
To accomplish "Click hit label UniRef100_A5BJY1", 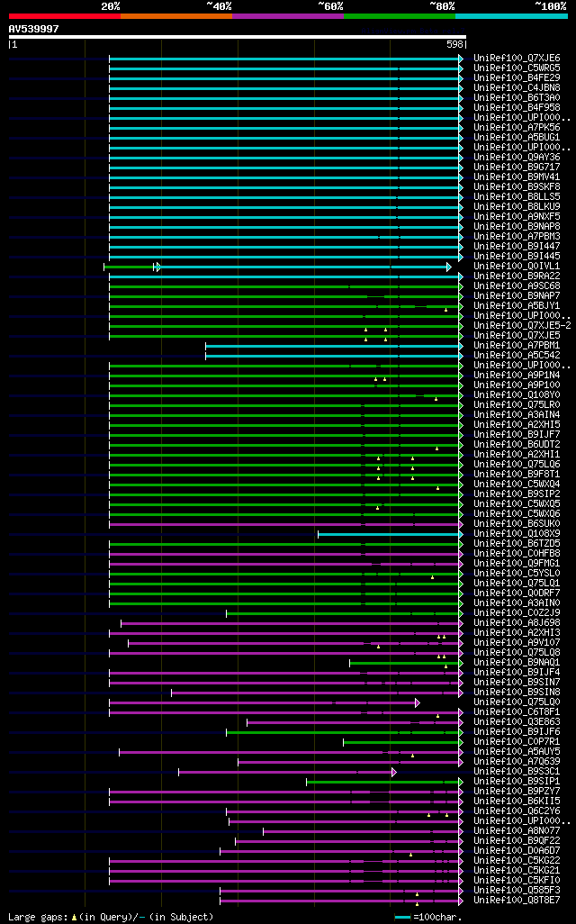I will [x=517, y=306].
